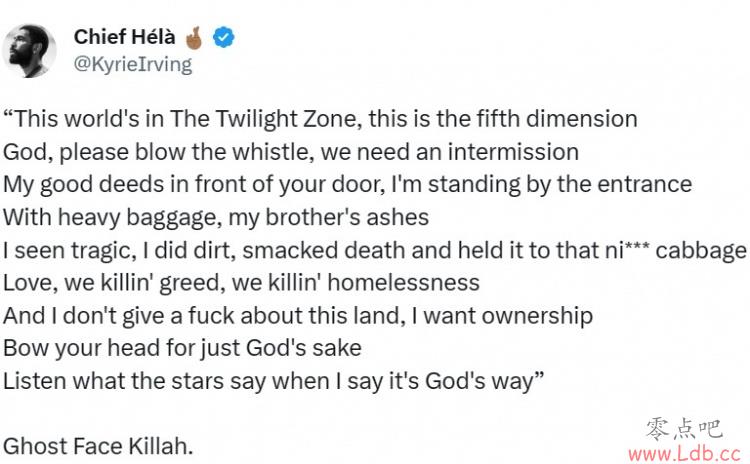Select the 'Ghost Face Killah.' text line
The image size is (750, 464).
98,446
